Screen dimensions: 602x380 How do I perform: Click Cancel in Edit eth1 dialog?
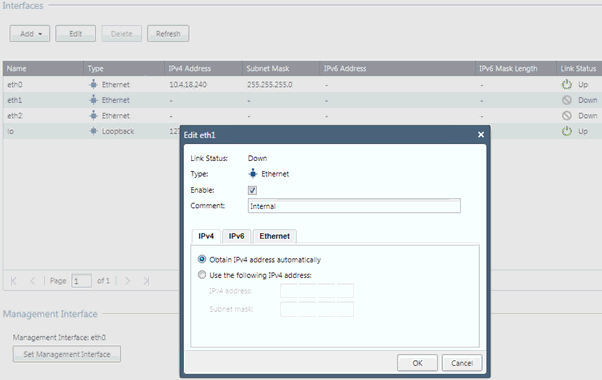coord(462,363)
